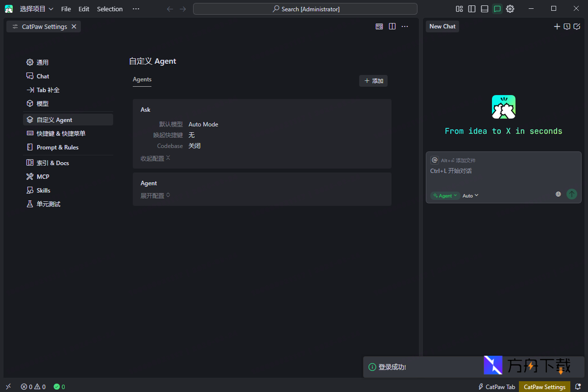This screenshot has height=392, width=588.
Task: Click the notification bell in status bar
Action: 578,387
